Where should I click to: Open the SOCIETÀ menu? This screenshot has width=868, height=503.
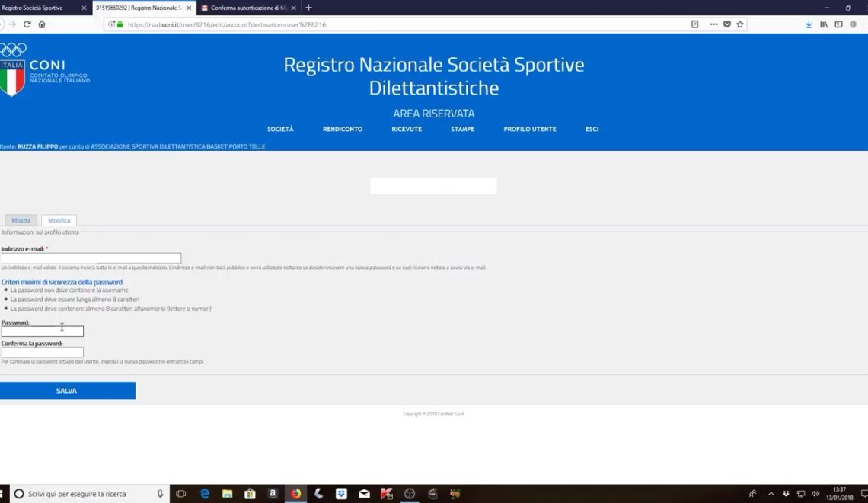(x=280, y=129)
